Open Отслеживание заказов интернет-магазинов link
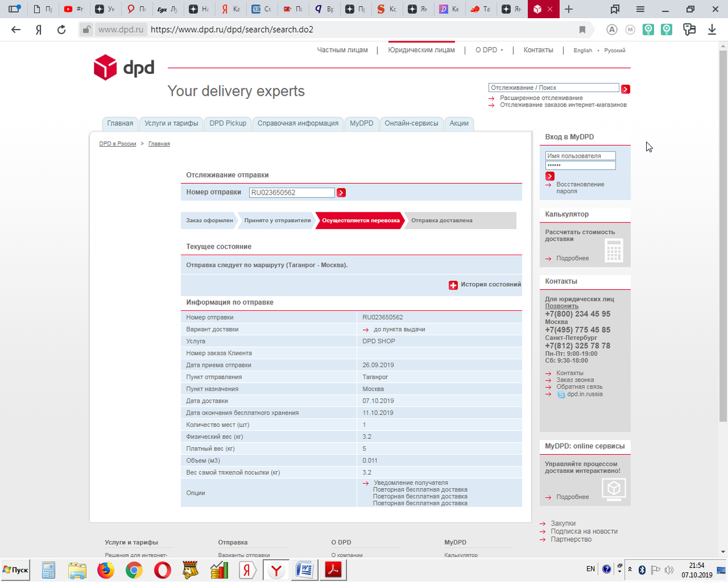 tap(563, 105)
